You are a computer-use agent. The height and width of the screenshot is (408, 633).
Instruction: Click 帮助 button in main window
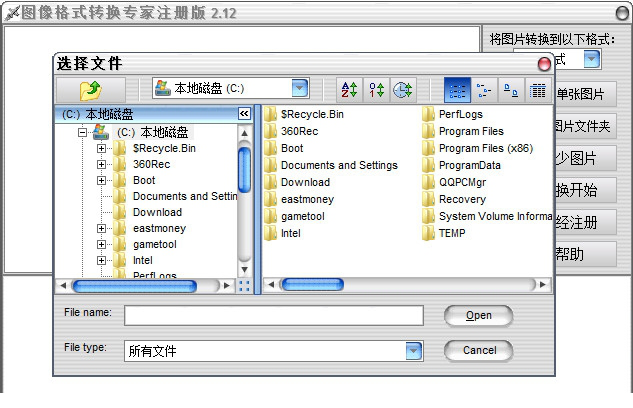[x=585, y=254]
